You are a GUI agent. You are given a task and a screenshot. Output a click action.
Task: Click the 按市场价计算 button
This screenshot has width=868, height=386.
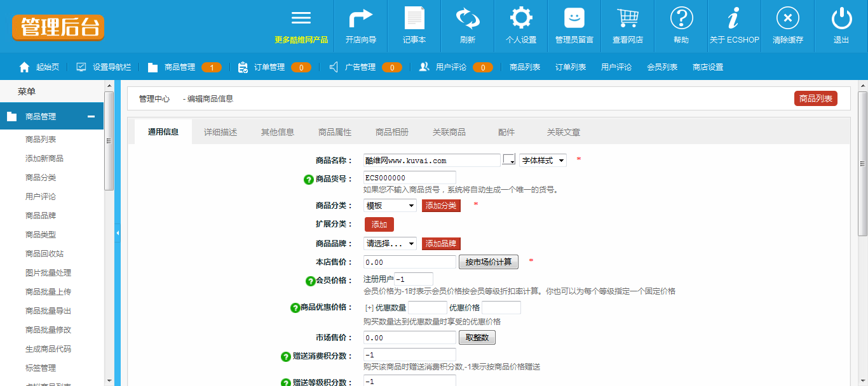coord(488,262)
